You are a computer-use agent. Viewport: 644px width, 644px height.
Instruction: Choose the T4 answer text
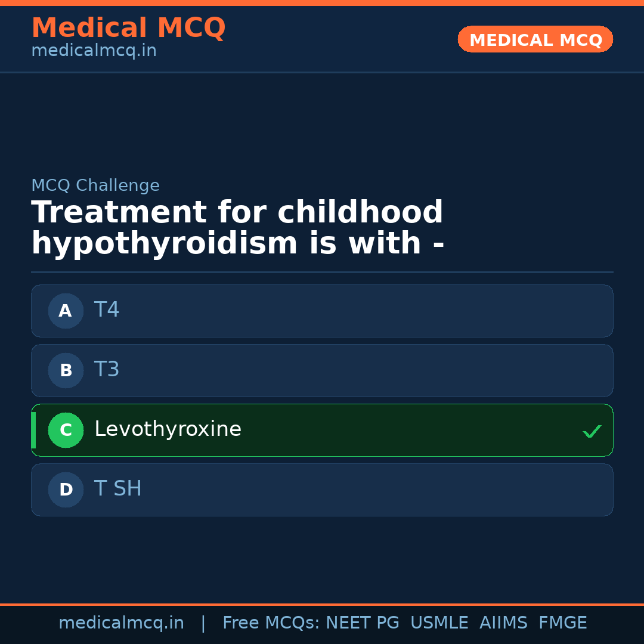click(x=107, y=310)
